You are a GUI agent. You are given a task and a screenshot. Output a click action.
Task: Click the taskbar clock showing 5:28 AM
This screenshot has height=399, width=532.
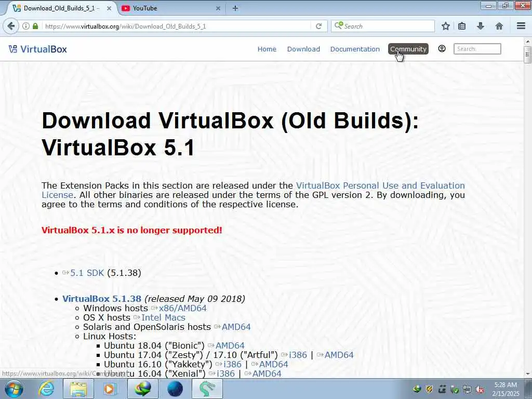(x=506, y=389)
